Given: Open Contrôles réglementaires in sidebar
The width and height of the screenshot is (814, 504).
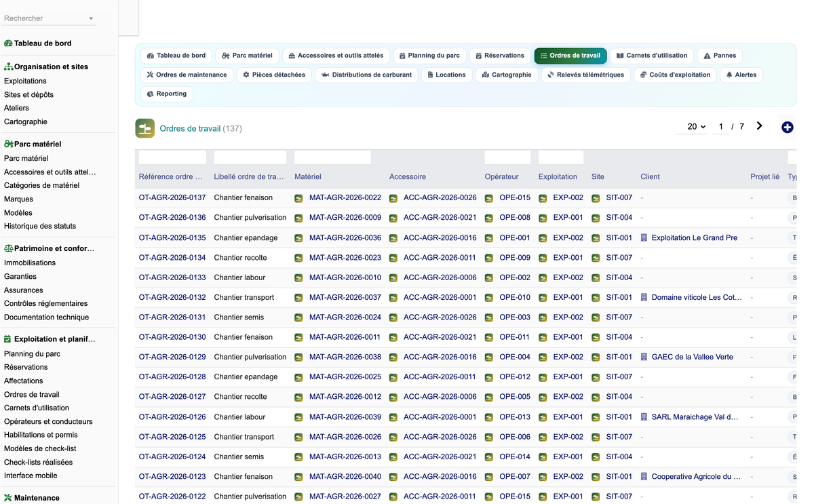Looking at the screenshot, I should 46,303.
